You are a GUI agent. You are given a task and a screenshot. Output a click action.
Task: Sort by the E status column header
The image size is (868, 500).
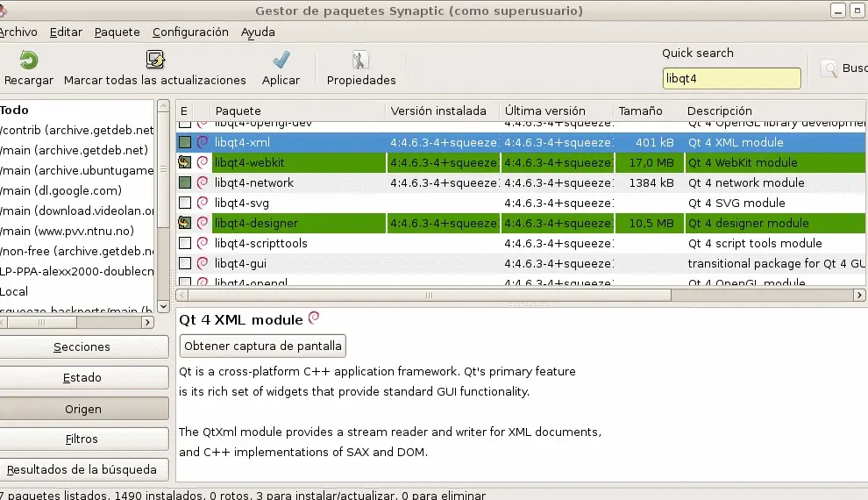(184, 111)
